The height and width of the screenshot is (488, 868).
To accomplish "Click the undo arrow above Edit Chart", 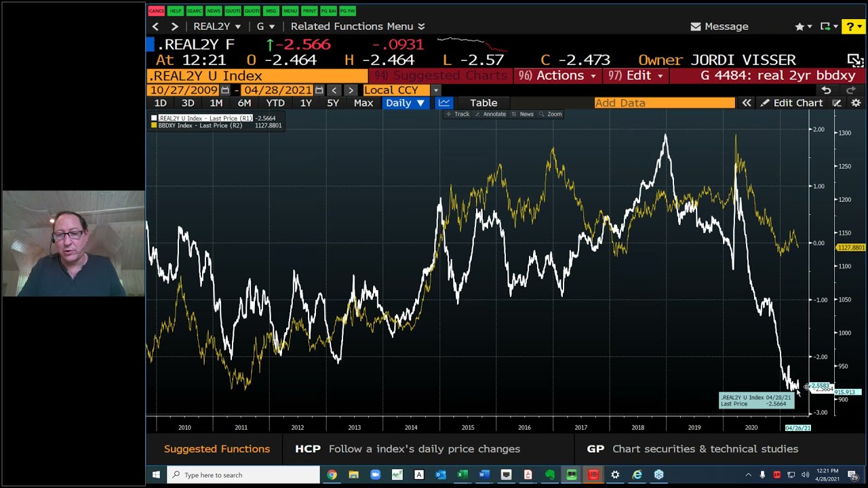I will point(826,90).
